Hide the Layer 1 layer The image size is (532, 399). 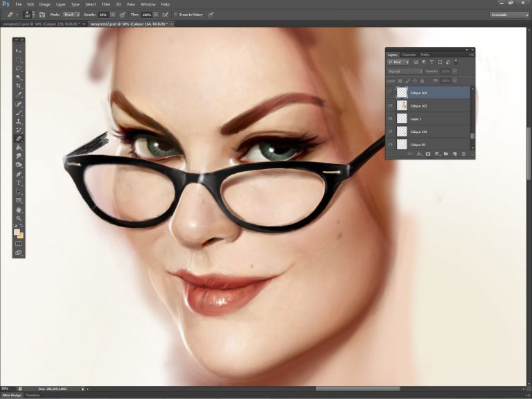coord(390,118)
